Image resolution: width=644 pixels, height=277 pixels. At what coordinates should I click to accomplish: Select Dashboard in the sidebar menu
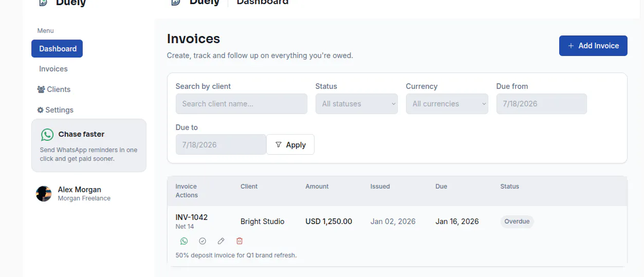(x=57, y=49)
